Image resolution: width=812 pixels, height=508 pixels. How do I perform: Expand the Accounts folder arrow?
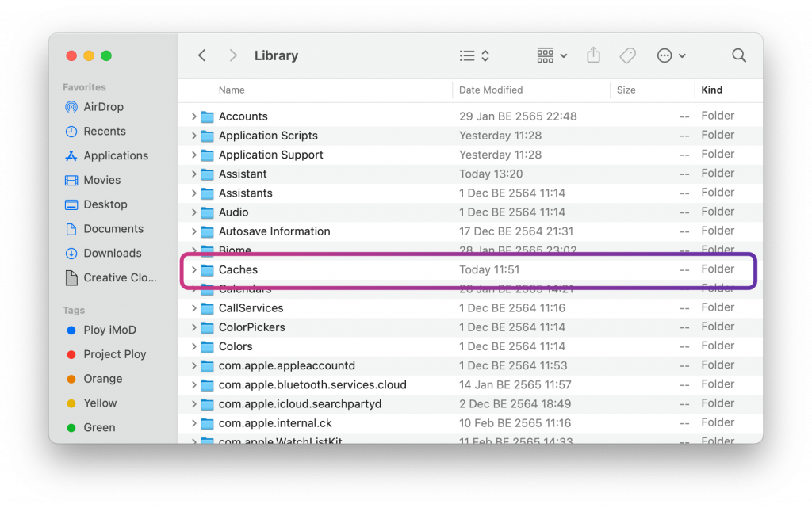[193, 116]
